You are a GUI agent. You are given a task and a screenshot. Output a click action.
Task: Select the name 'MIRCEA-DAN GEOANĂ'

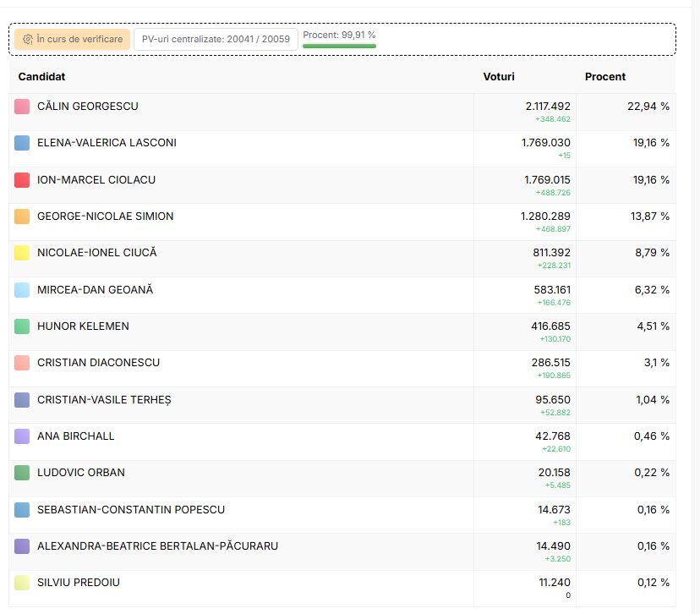click(x=95, y=289)
